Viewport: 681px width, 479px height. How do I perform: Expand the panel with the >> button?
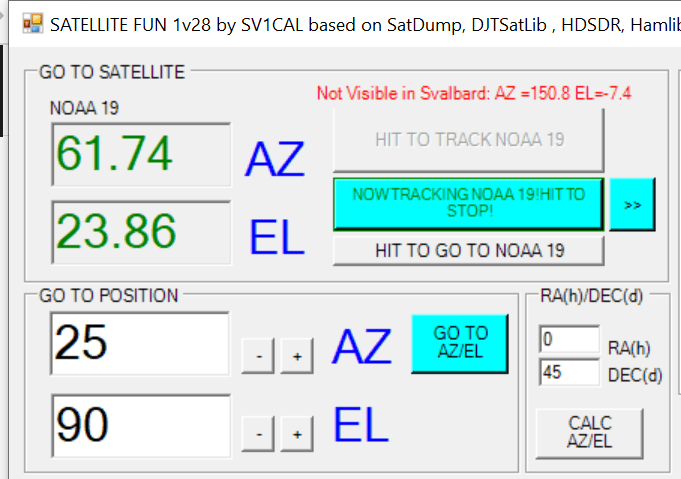click(632, 204)
